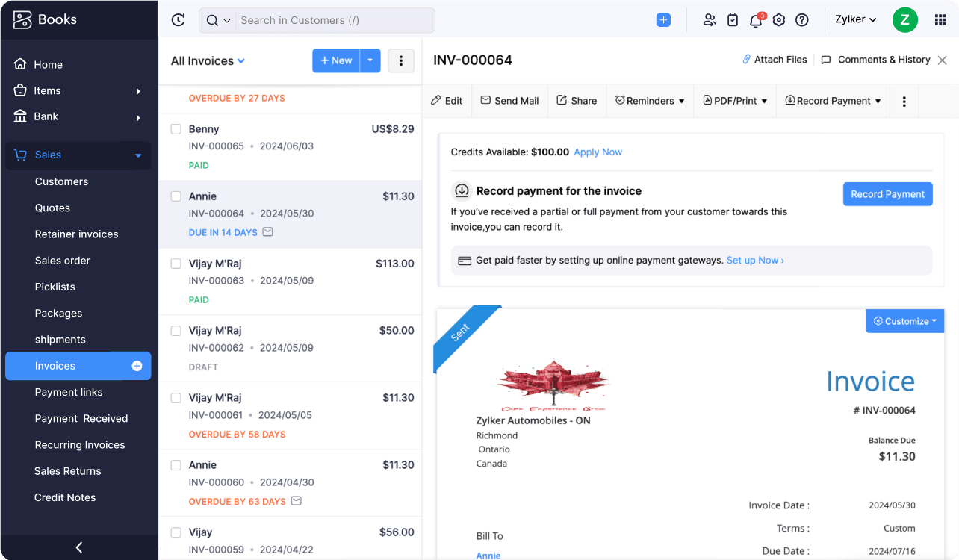Click the refresh/recent history icon
Image resolution: width=959 pixels, height=560 pixels.
178,20
